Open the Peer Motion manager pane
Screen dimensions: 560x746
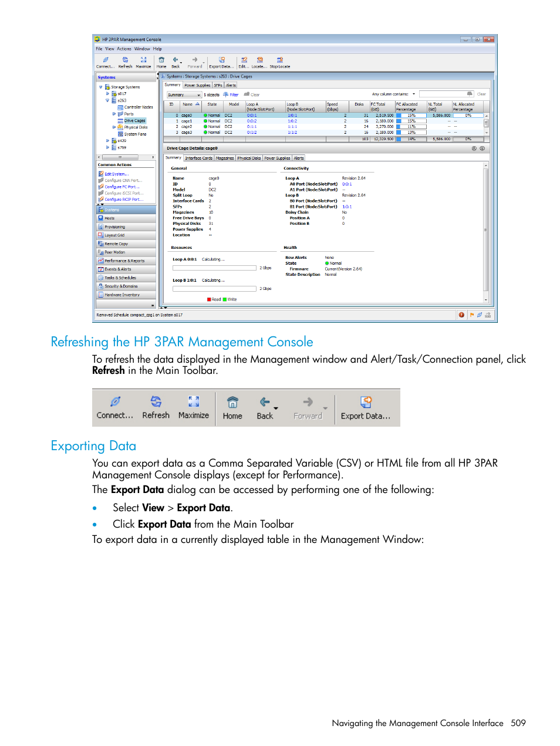[127, 252]
